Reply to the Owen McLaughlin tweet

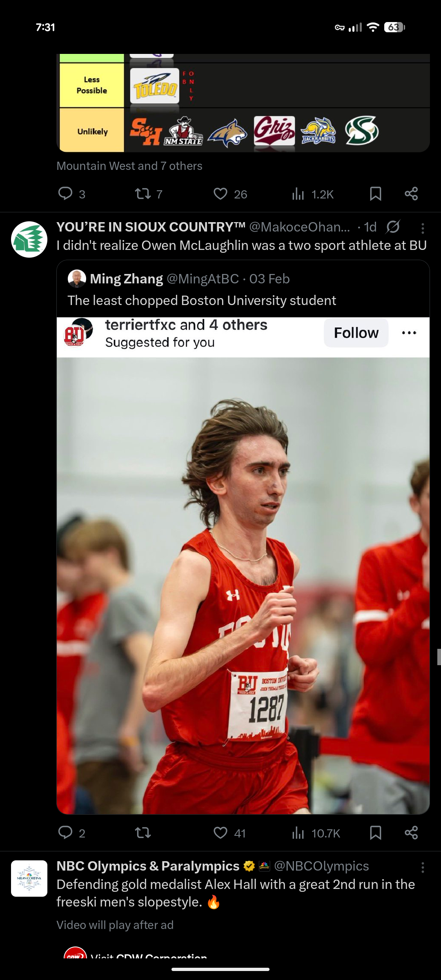click(71, 833)
